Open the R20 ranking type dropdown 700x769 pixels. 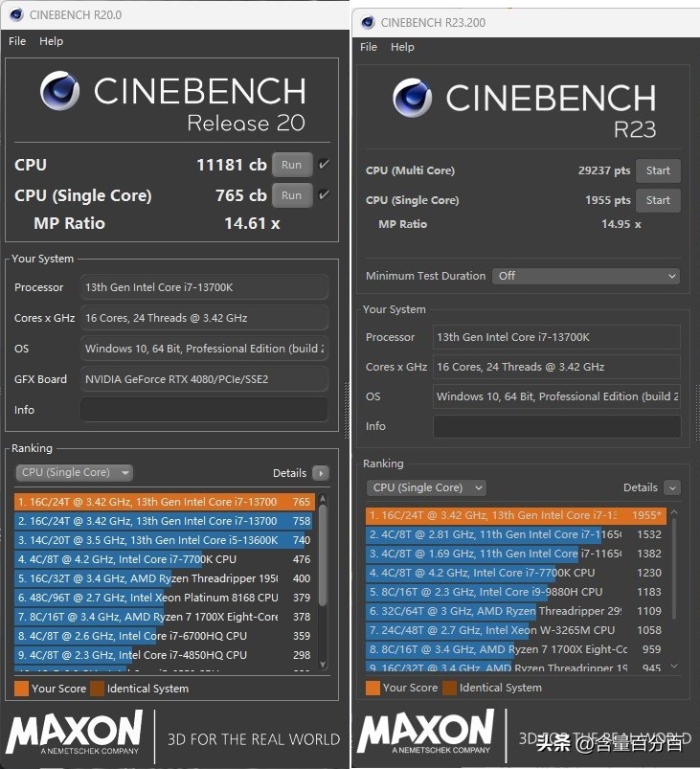pyautogui.click(x=75, y=472)
